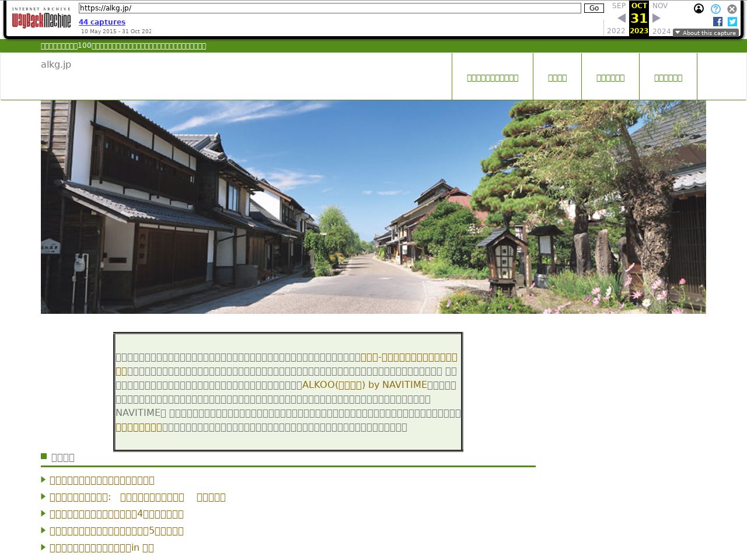Go to the next capture arrow

(x=657, y=18)
